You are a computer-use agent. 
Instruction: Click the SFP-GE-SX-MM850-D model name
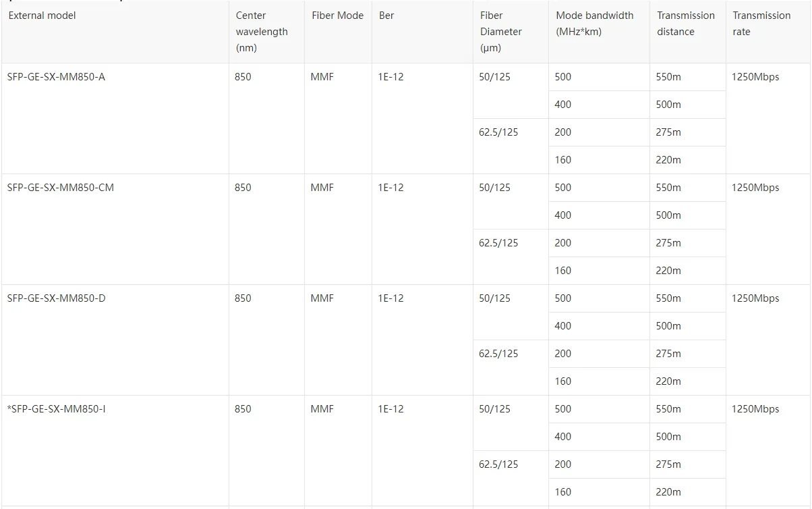point(56,298)
